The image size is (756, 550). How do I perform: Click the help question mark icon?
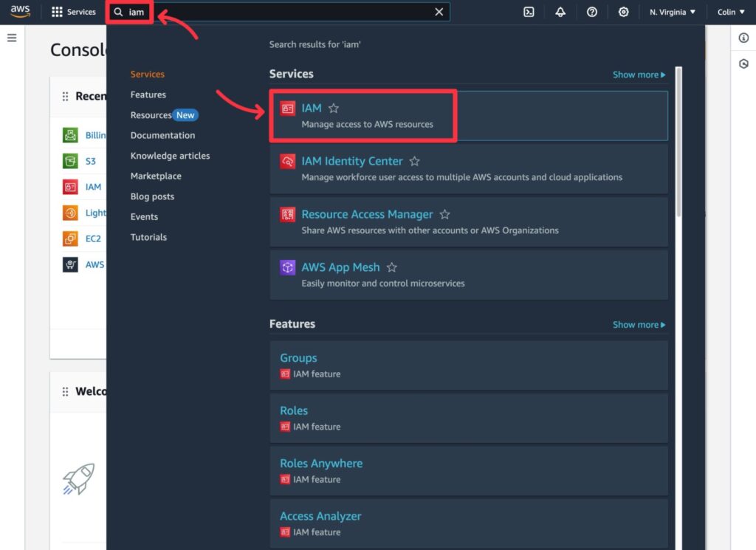(592, 12)
